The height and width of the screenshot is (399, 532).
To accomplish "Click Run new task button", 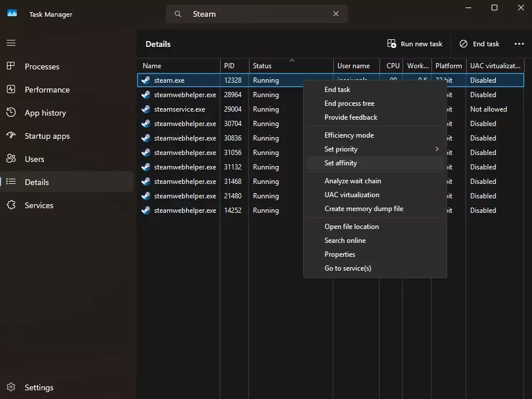I will pos(415,44).
